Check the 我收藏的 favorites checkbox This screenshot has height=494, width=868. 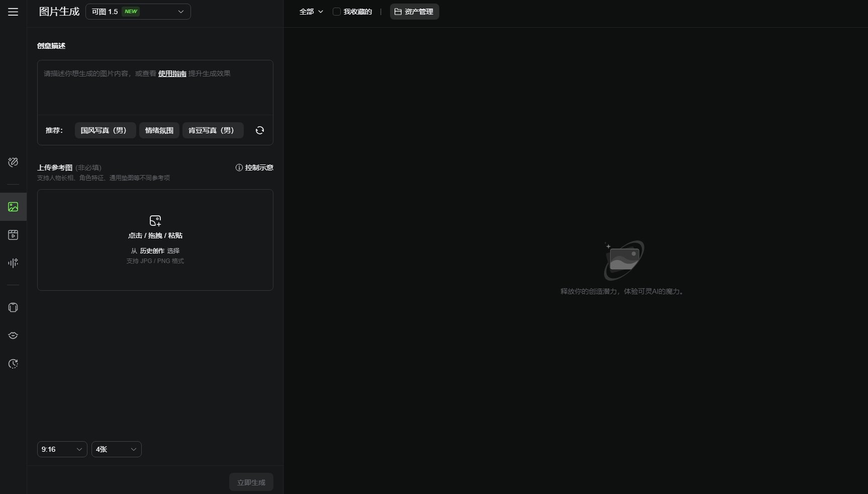[x=337, y=12]
